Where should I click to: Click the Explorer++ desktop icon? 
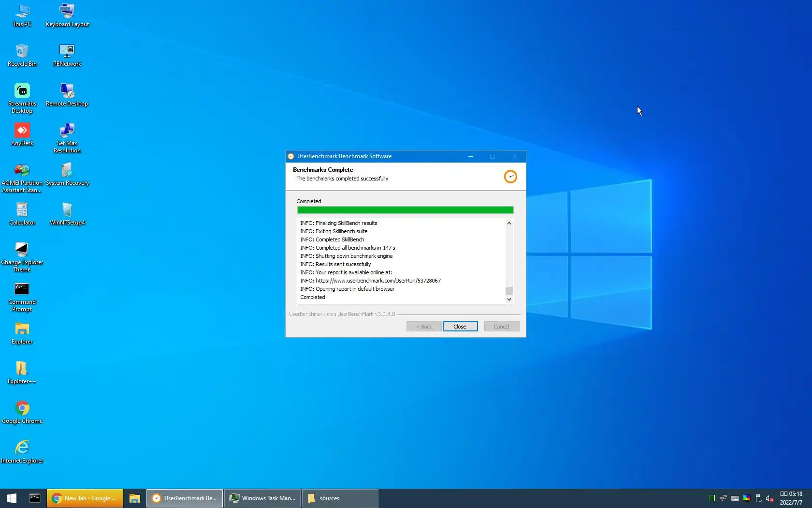point(22,373)
